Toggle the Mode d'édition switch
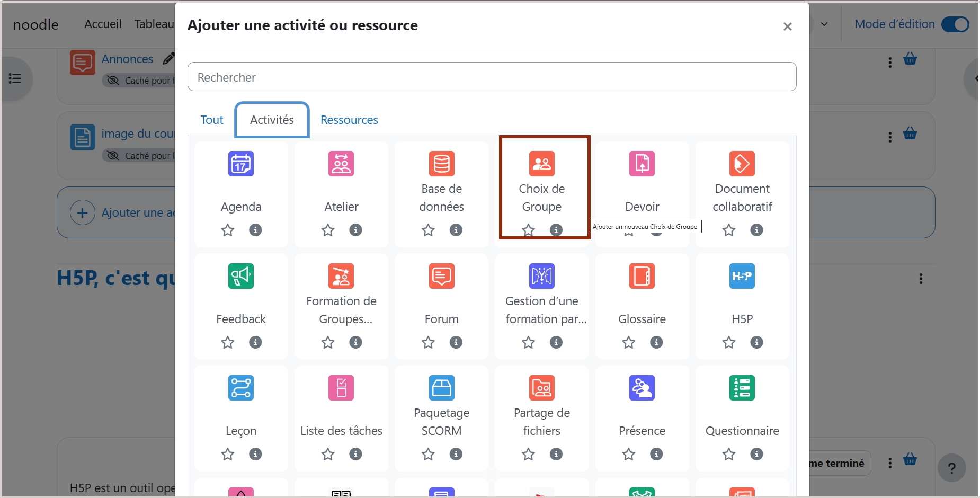The height and width of the screenshot is (498, 980). point(955,24)
